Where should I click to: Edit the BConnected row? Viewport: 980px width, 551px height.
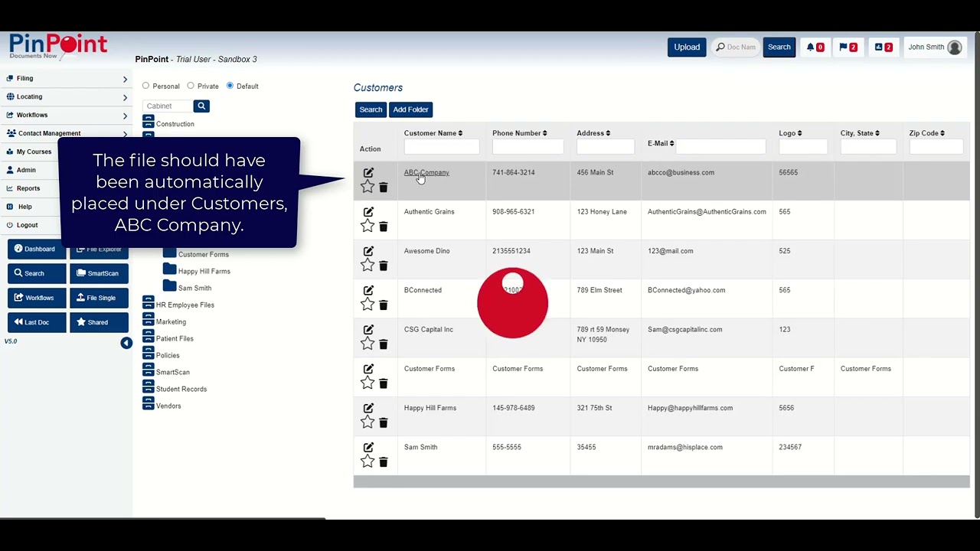(368, 290)
